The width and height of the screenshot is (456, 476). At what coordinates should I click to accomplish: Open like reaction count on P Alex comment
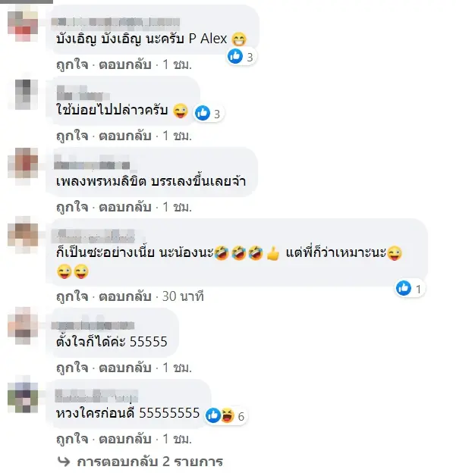pyautogui.click(x=242, y=56)
